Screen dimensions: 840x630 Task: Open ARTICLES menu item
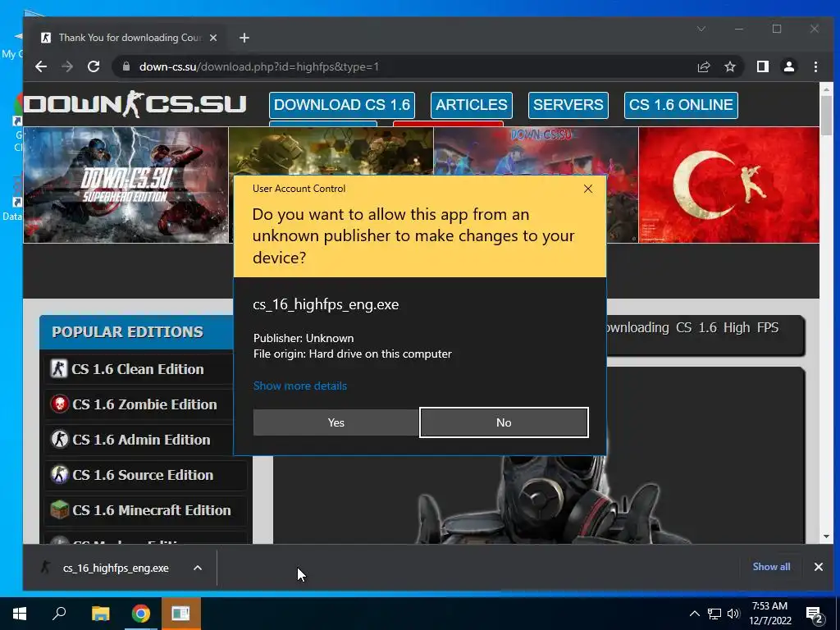tap(472, 105)
